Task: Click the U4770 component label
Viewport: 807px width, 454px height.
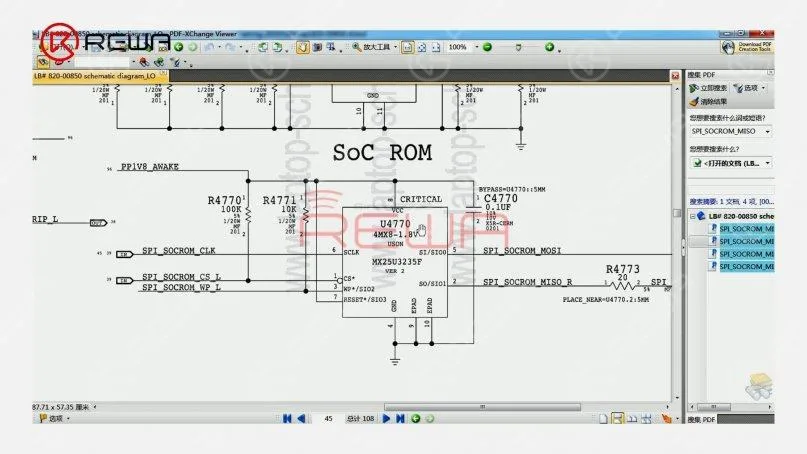Action: [x=395, y=224]
